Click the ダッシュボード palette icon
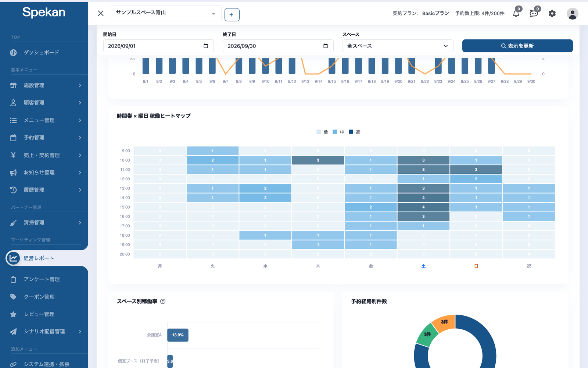This screenshot has height=368, width=588. click(x=13, y=53)
